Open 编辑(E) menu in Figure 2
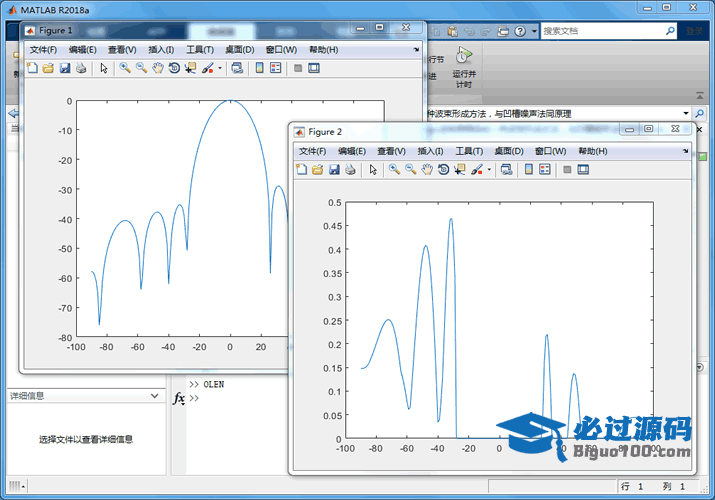Viewport: 715px width, 500px height. [352, 151]
